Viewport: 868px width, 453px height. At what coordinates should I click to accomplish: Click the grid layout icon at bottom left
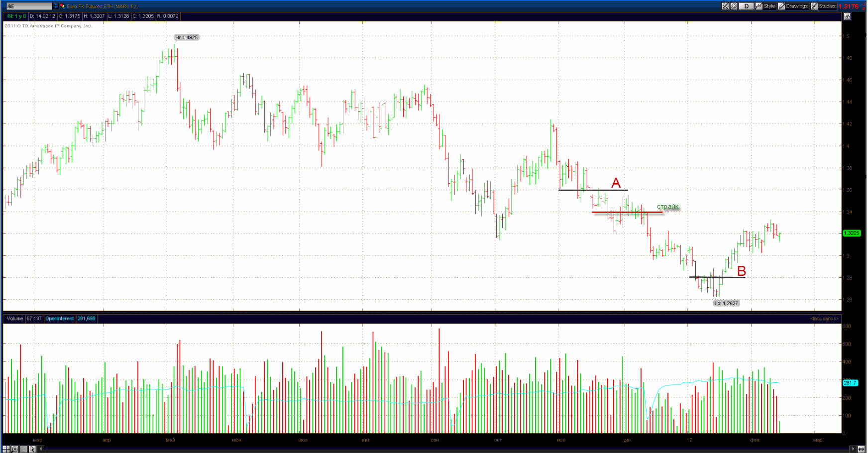[x=6, y=449]
